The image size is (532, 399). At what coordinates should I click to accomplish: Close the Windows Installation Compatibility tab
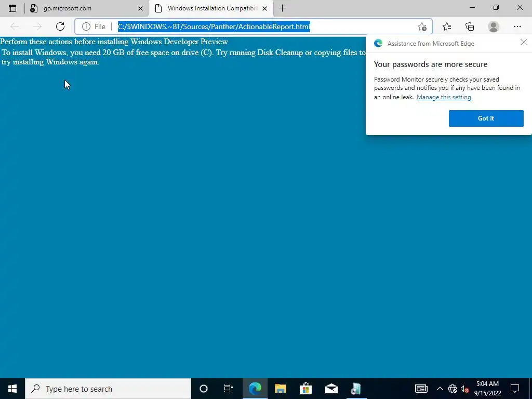coord(264,8)
